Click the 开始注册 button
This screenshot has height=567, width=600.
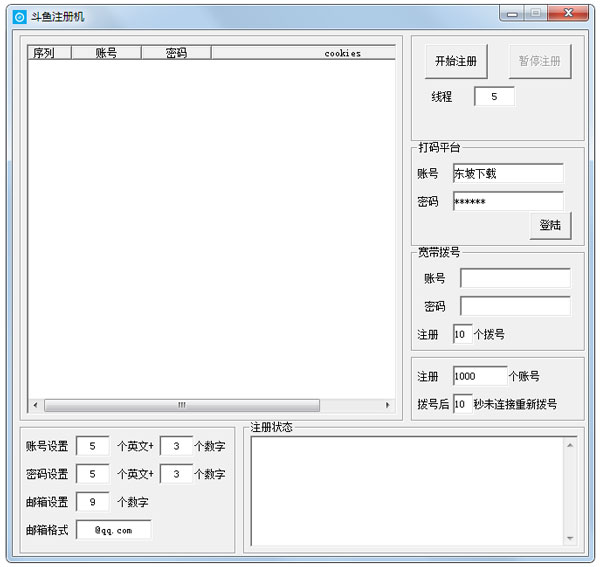tap(456, 61)
